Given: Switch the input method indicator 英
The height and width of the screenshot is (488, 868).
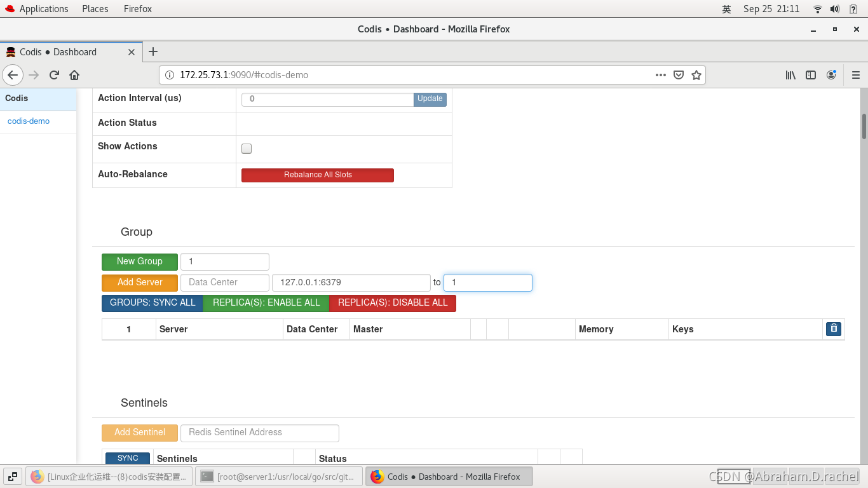Looking at the screenshot, I should (726, 9).
